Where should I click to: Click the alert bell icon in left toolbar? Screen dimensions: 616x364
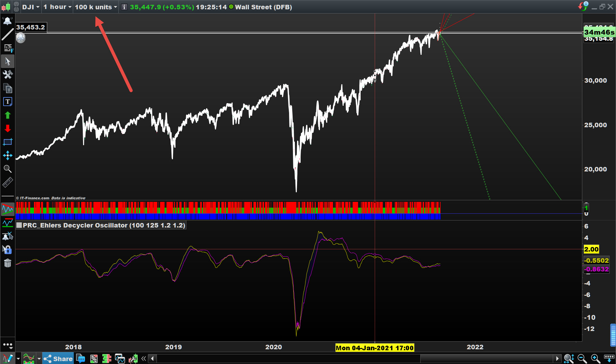tap(7, 21)
